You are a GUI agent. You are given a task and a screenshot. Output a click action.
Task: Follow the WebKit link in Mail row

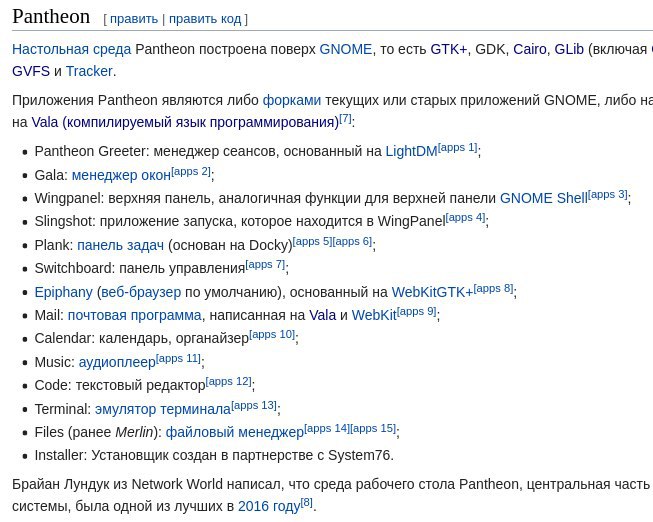[374, 315]
